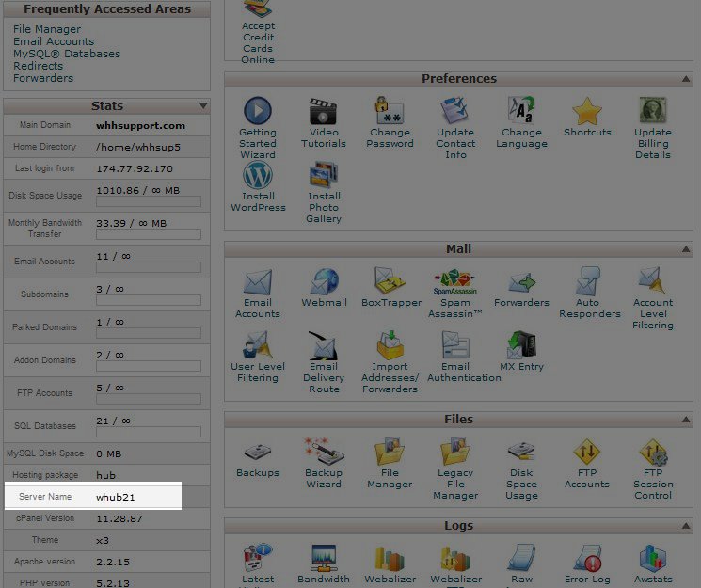Collapse the Stats panel arrow
Viewport: 701px width, 588px height.
coord(202,106)
